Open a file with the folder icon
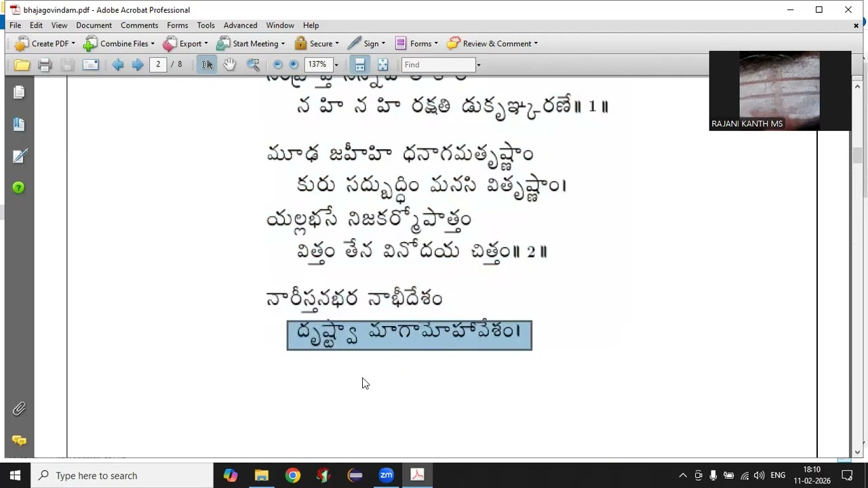 (x=22, y=65)
